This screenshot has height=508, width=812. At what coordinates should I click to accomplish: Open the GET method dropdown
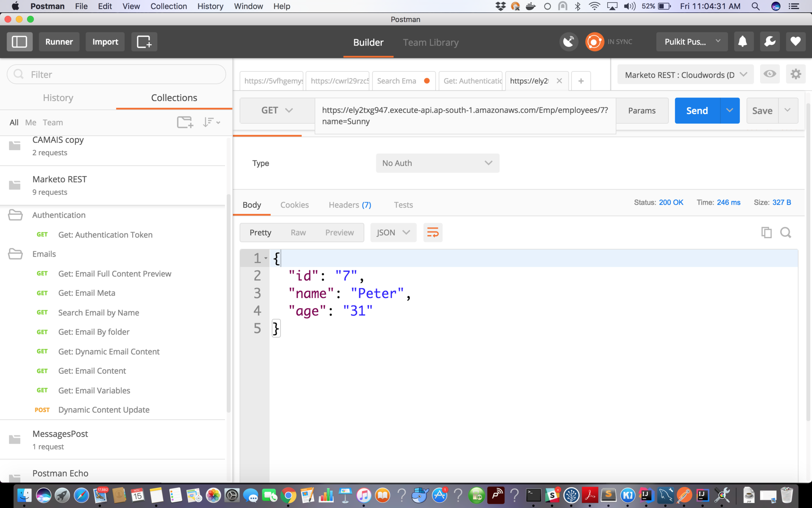277,110
